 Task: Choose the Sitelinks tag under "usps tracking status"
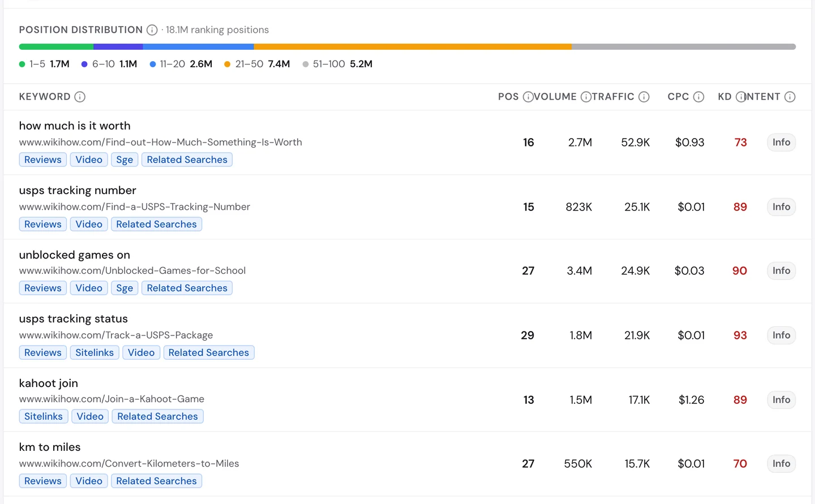[x=95, y=353]
